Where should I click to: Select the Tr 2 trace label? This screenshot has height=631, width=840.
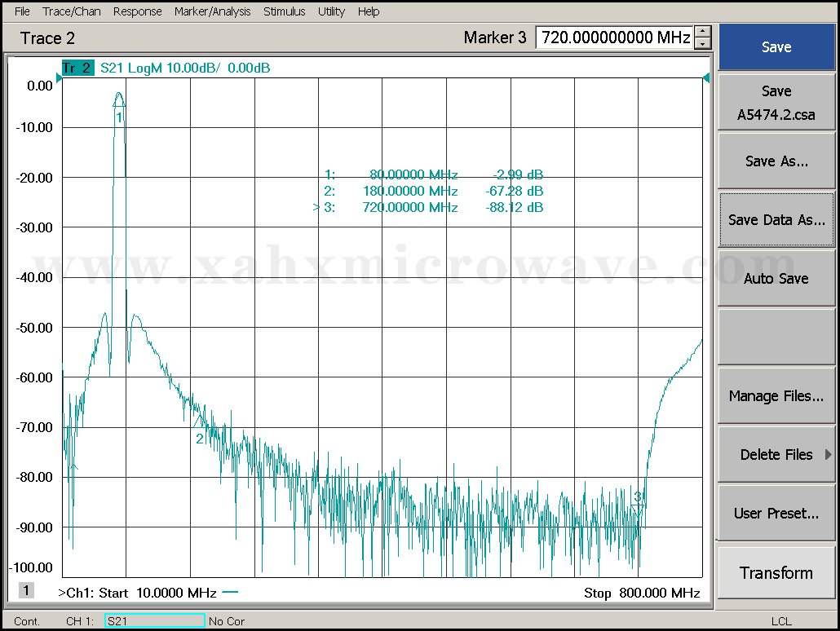pos(77,68)
